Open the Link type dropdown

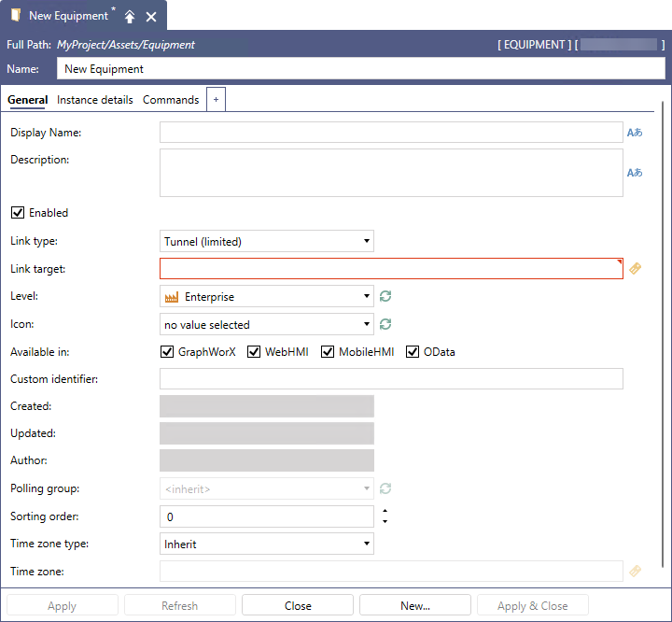[267, 242]
